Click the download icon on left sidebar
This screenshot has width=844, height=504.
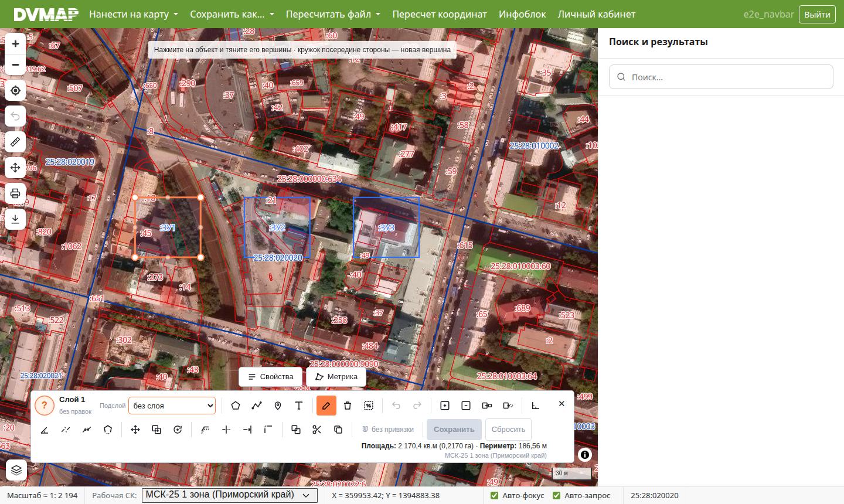[15, 219]
